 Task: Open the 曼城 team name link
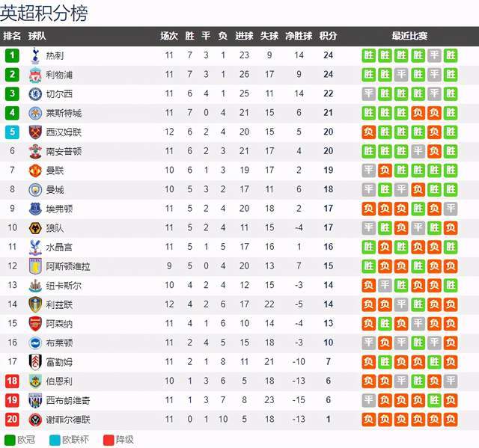(55, 189)
